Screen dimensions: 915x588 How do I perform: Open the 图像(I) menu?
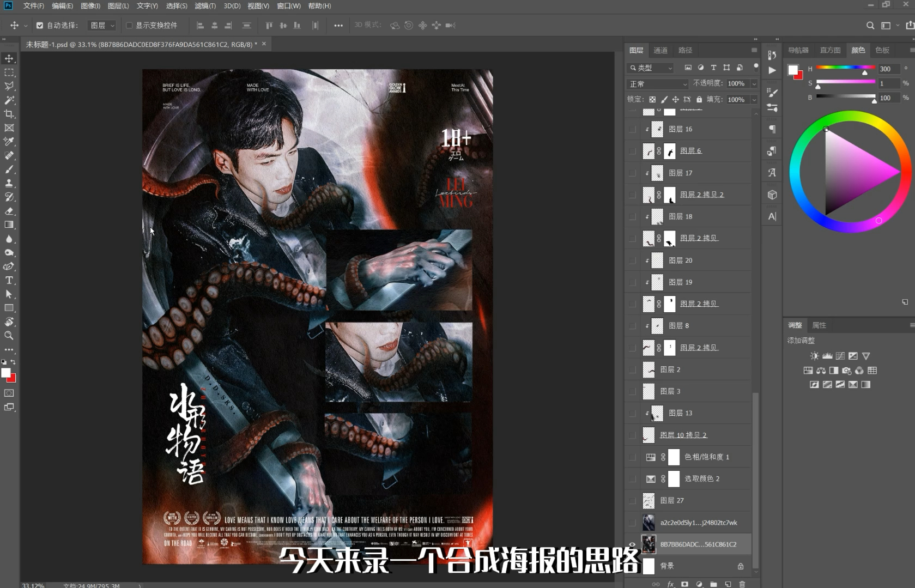tap(90, 5)
